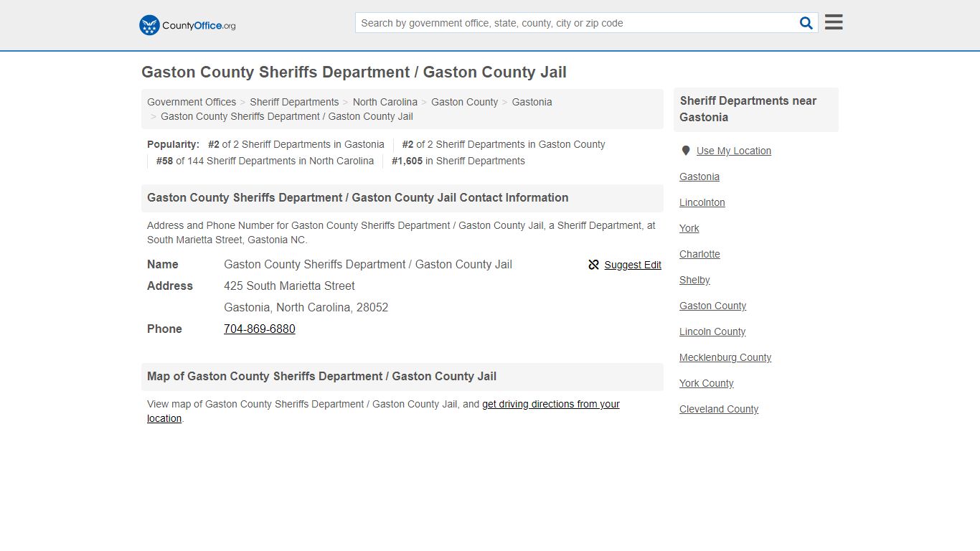Viewport: 980px width, 551px height.
Task: Open Cleveland County sidebar link
Action: pyautogui.click(x=719, y=409)
